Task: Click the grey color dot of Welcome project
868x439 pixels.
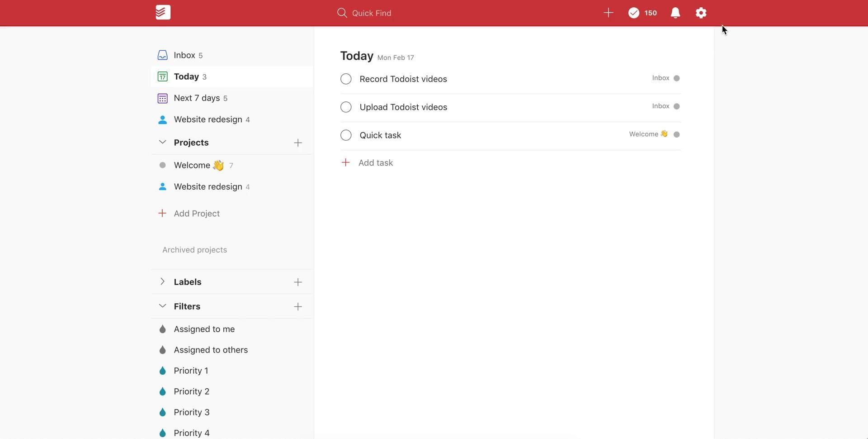Action: [162, 165]
